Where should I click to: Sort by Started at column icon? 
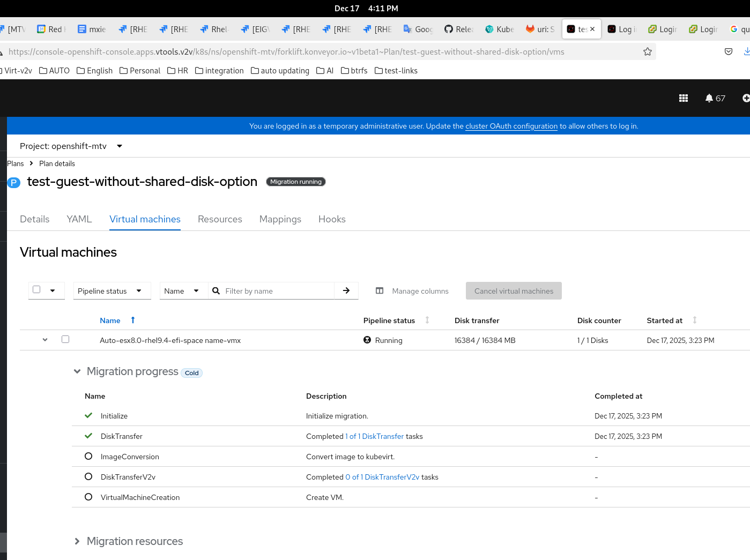695,320
